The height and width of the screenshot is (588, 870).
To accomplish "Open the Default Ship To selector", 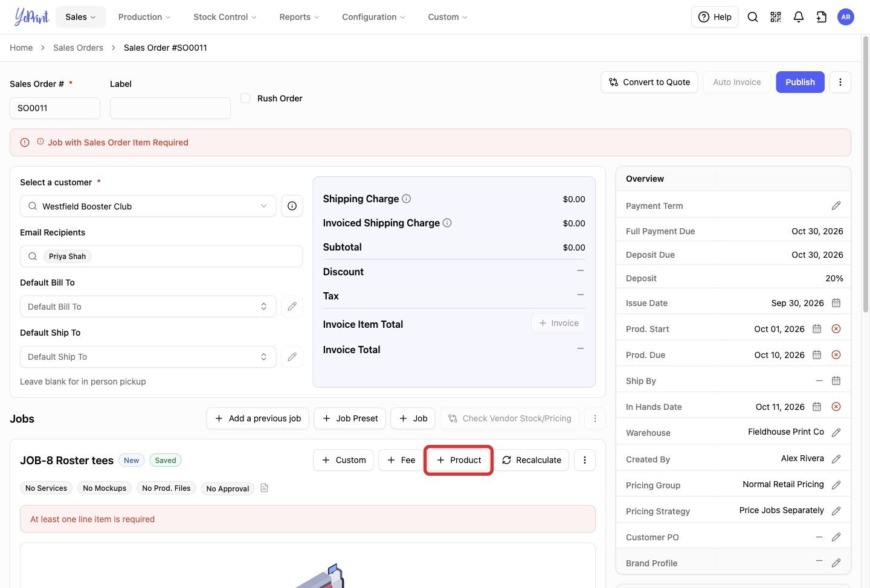I will (x=148, y=357).
